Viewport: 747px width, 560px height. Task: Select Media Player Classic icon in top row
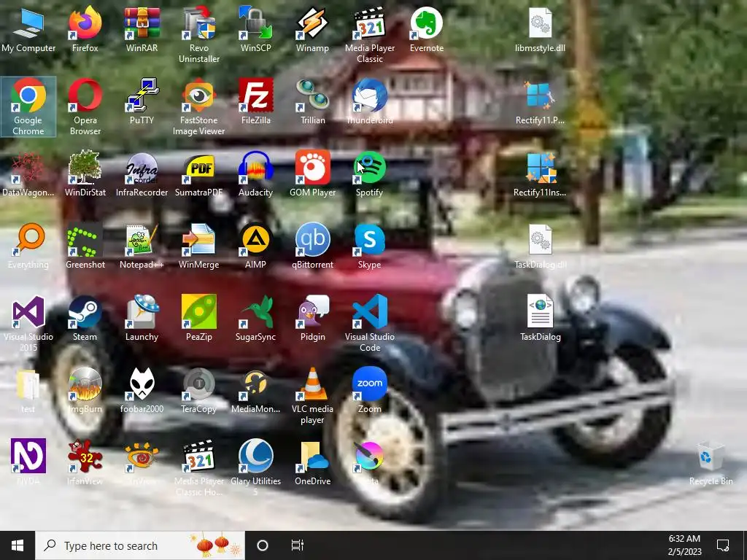click(370, 24)
